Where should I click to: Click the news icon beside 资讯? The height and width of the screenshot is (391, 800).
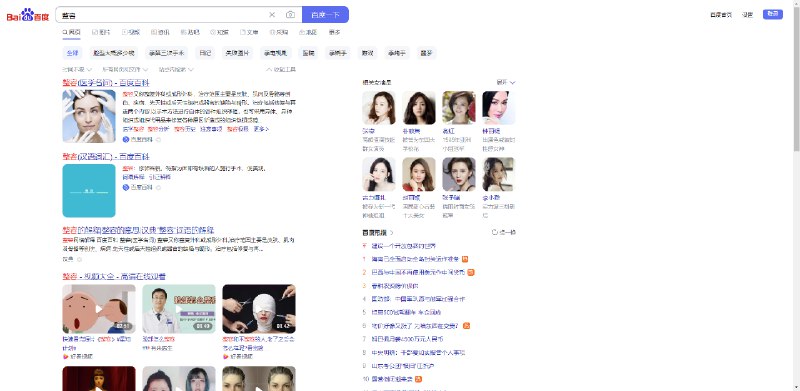(154, 32)
